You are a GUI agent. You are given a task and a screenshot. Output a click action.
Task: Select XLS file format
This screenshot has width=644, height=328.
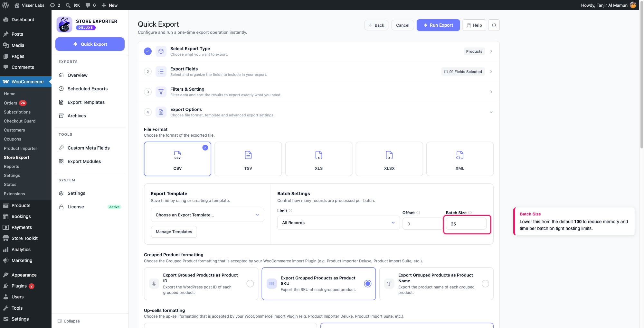pyautogui.click(x=319, y=159)
